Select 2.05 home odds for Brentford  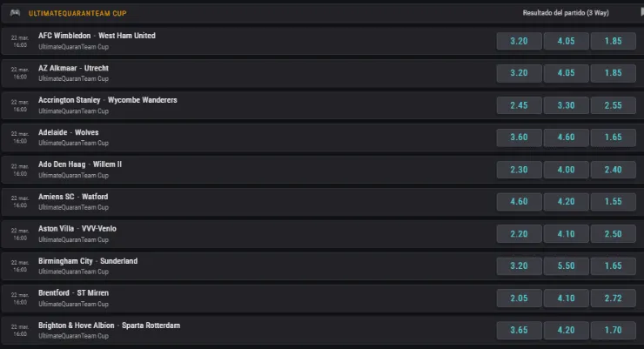pos(519,299)
